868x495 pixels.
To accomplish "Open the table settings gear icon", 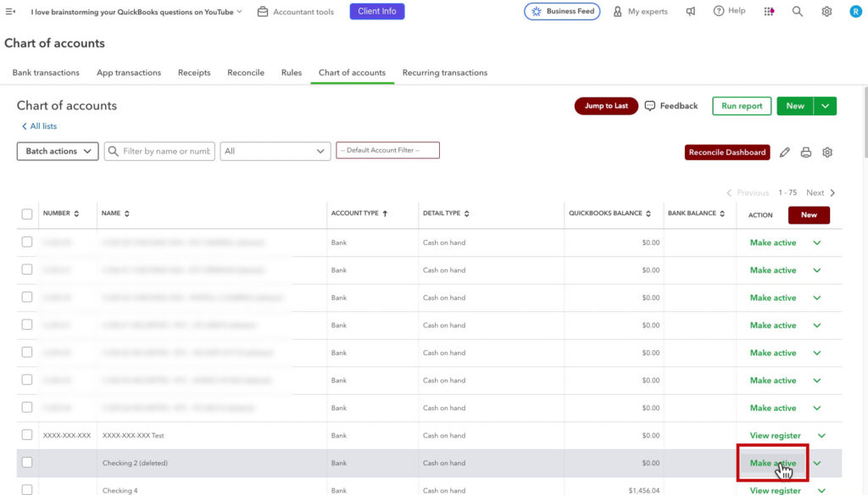I will pyautogui.click(x=827, y=152).
